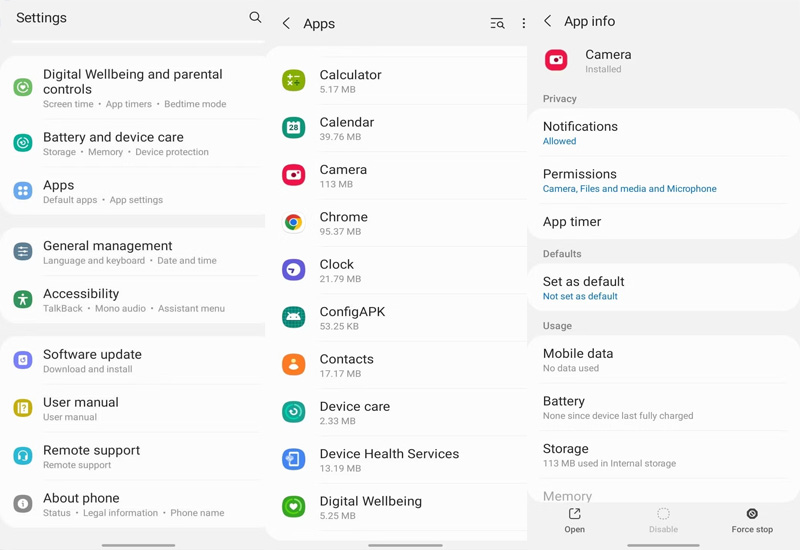Tap the Camera app icon in Apps list
The image size is (800, 550).
click(294, 175)
